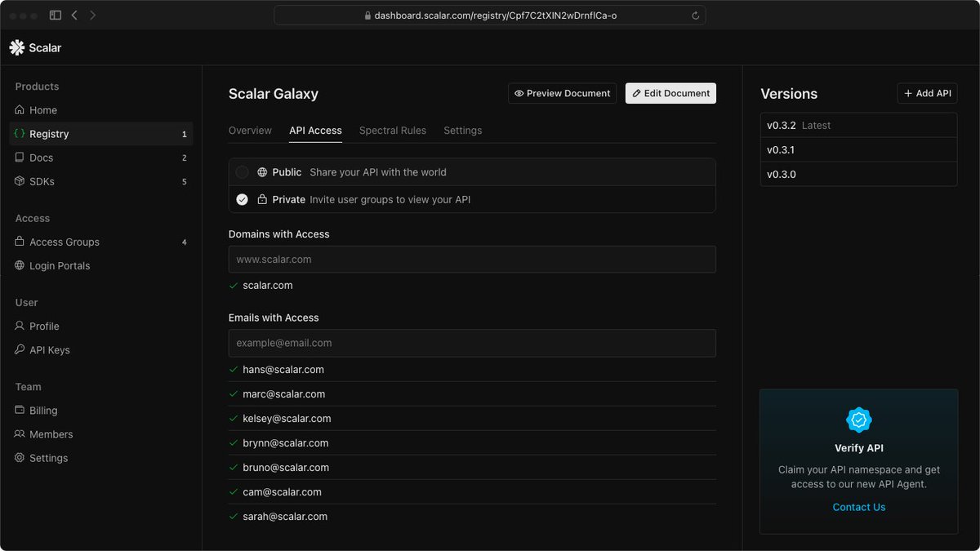Click the plus icon in Add API
Screen dimensions: 980x551
pyautogui.click(x=908, y=93)
